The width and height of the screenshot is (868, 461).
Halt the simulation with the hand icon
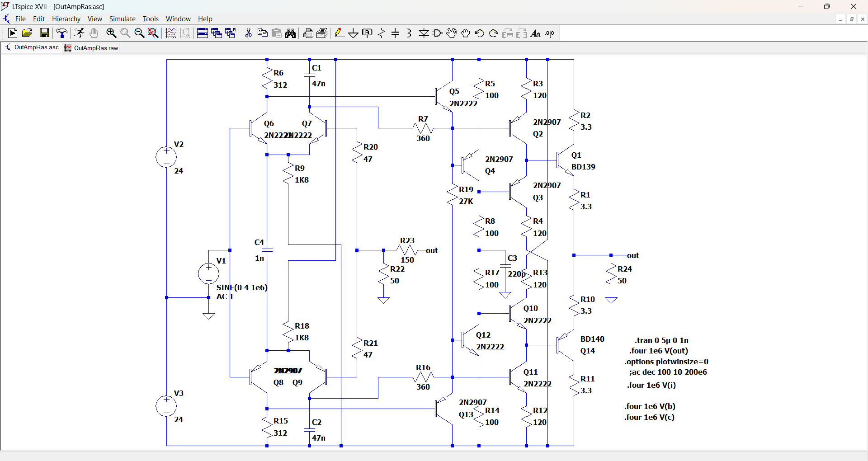94,33
